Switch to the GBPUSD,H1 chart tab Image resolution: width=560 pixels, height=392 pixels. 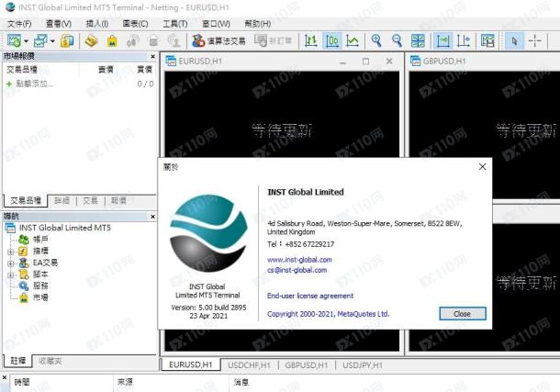pos(306,365)
